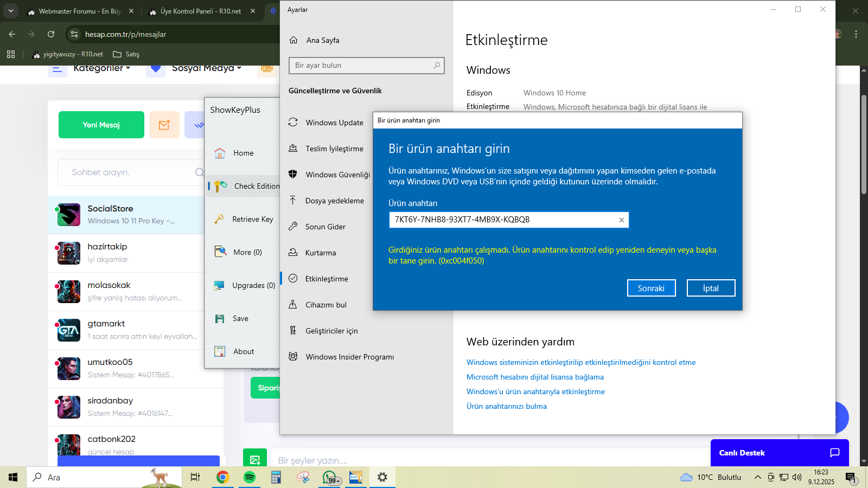Open the notification center icon in system tray

click(x=851, y=477)
